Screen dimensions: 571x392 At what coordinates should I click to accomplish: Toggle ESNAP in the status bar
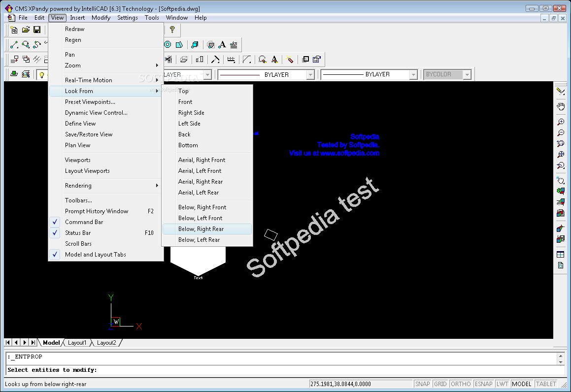coord(484,384)
